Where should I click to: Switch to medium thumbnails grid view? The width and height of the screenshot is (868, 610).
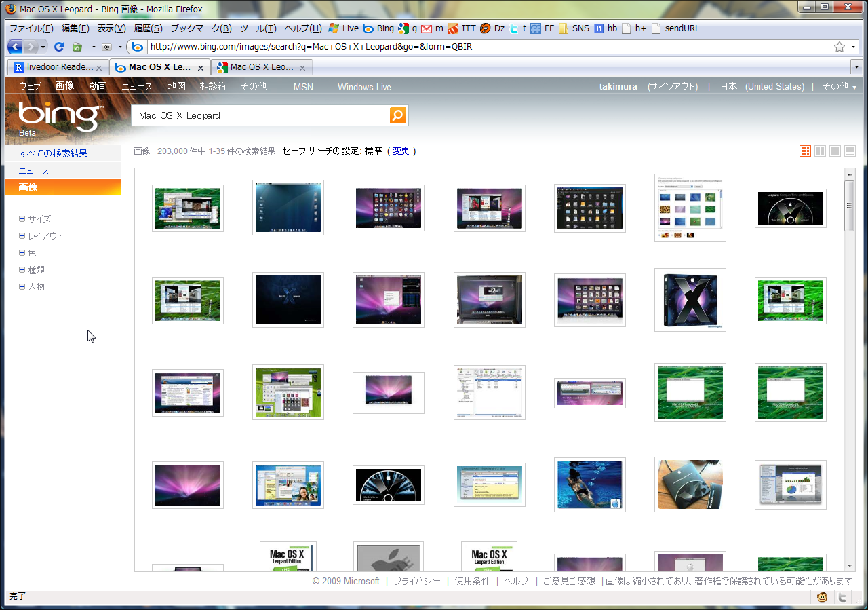(821, 151)
